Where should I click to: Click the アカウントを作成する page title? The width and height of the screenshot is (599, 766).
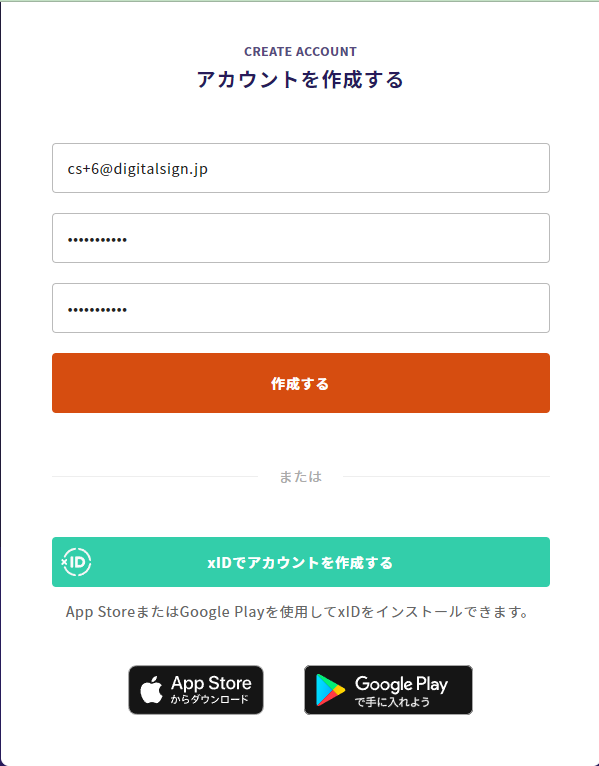(300, 79)
